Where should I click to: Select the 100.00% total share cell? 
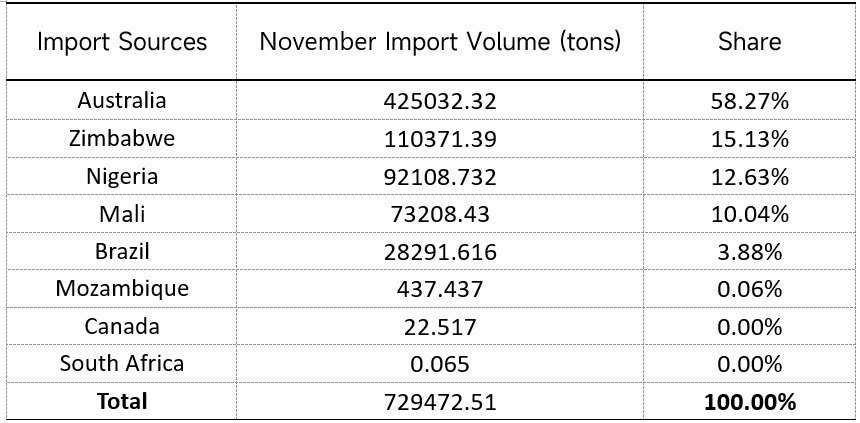point(749,402)
